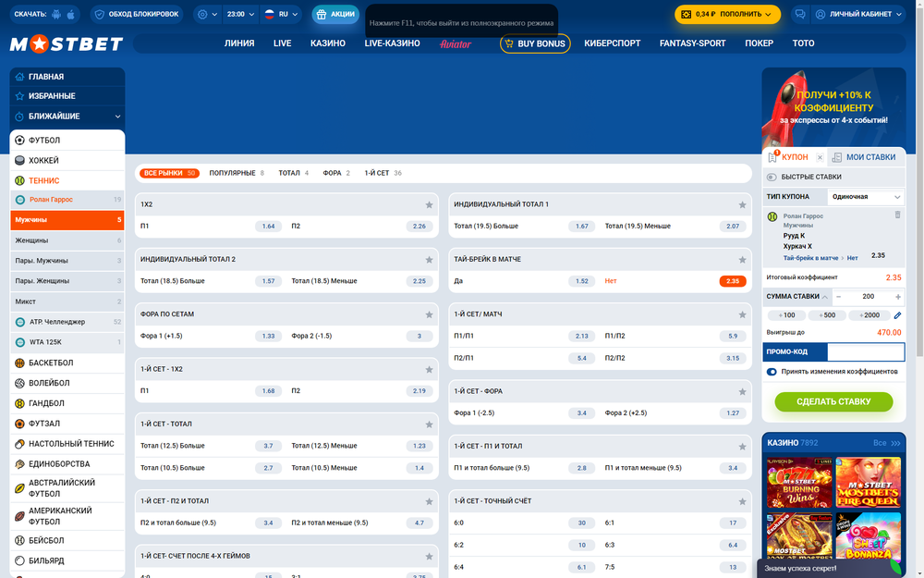
Task: Open the RU language dropdown
Action: click(x=281, y=14)
